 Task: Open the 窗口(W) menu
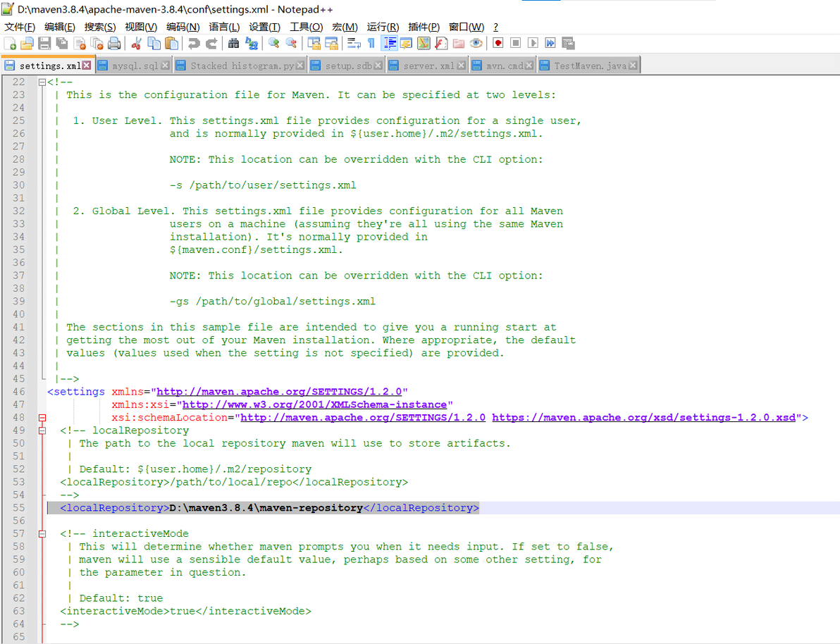pos(466,27)
